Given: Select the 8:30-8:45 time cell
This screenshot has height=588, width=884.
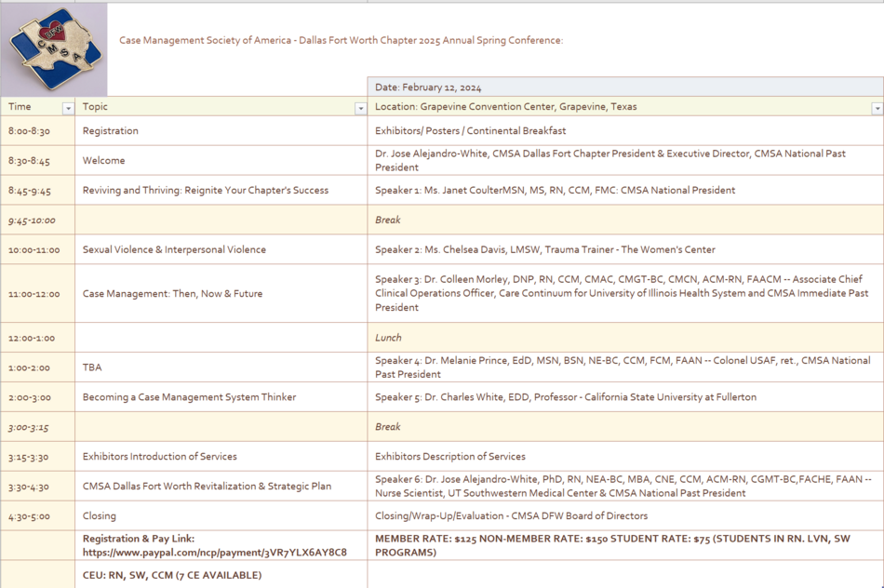Looking at the screenshot, I should click(38, 161).
